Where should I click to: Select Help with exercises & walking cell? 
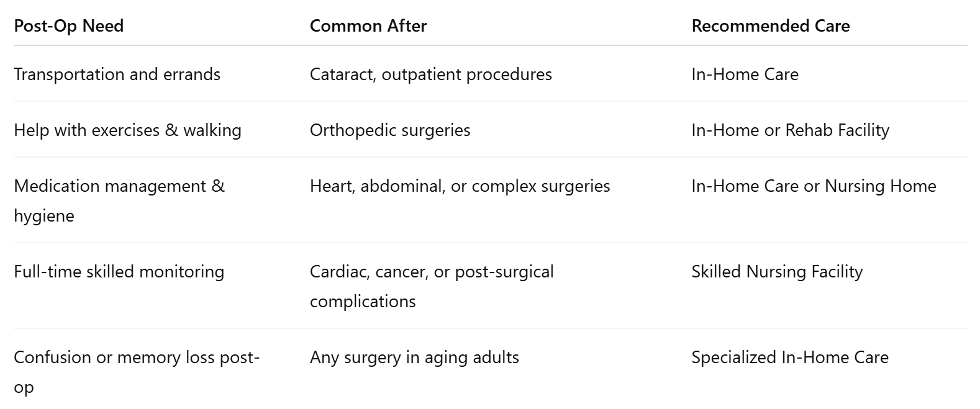(x=128, y=130)
